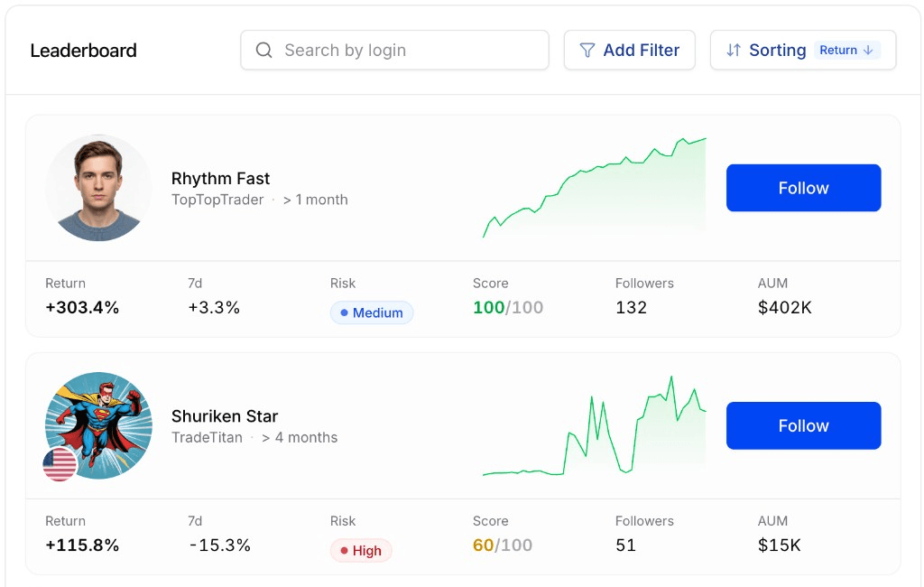Viewport: 924px width, 587px height.
Task: Click the Leaderboard heading
Action: point(83,51)
